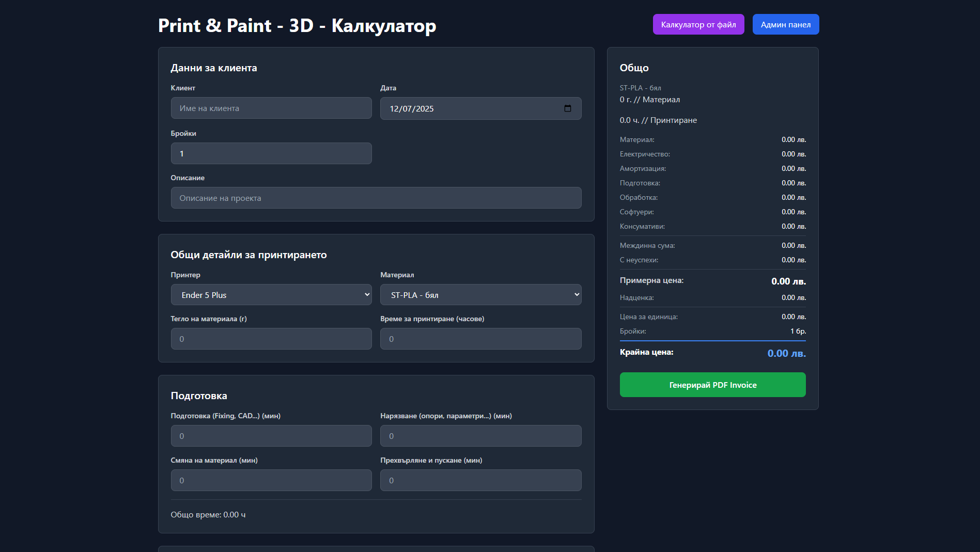
Task: Generate PDF Invoice with the green button
Action: coord(712,385)
